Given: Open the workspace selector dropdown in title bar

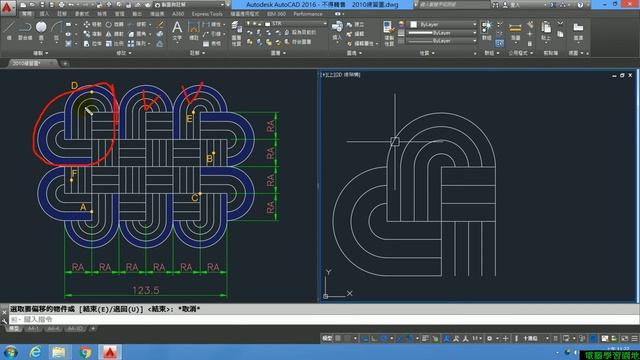Looking at the screenshot, I should coord(190,4).
